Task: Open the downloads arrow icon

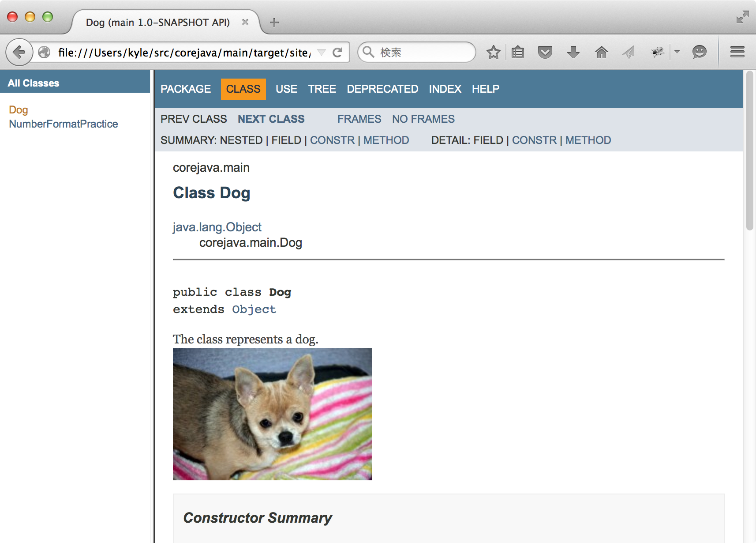Action: coord(573,52)
